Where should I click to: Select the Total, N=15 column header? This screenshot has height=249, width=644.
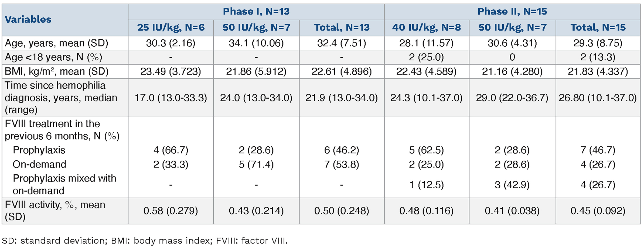(x=598, y=27)
